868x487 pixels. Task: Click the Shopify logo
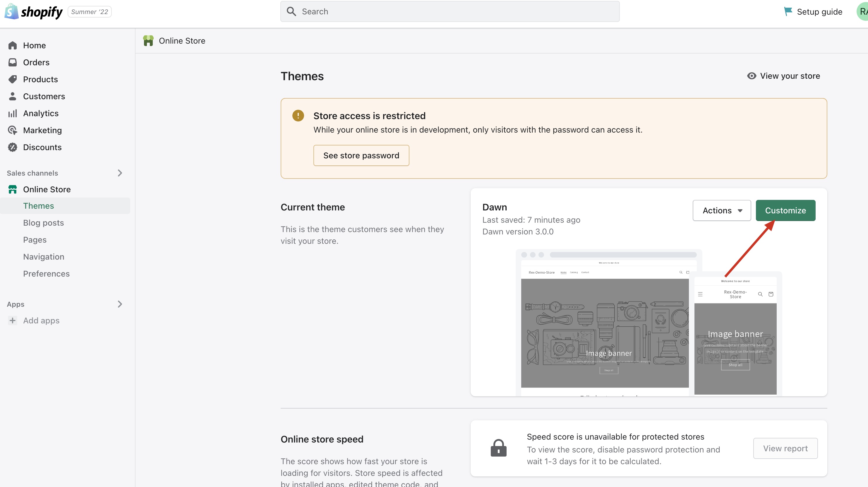tap(33, 12)
